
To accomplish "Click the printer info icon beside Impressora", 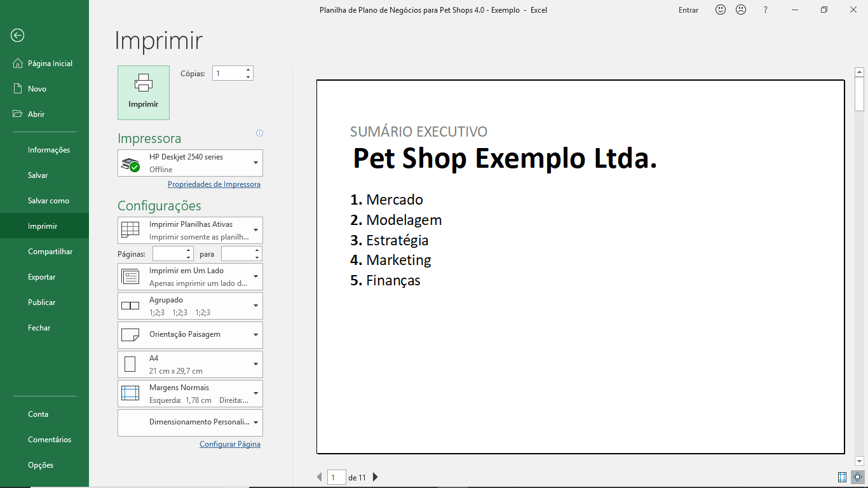I will (x=259, y=133).
